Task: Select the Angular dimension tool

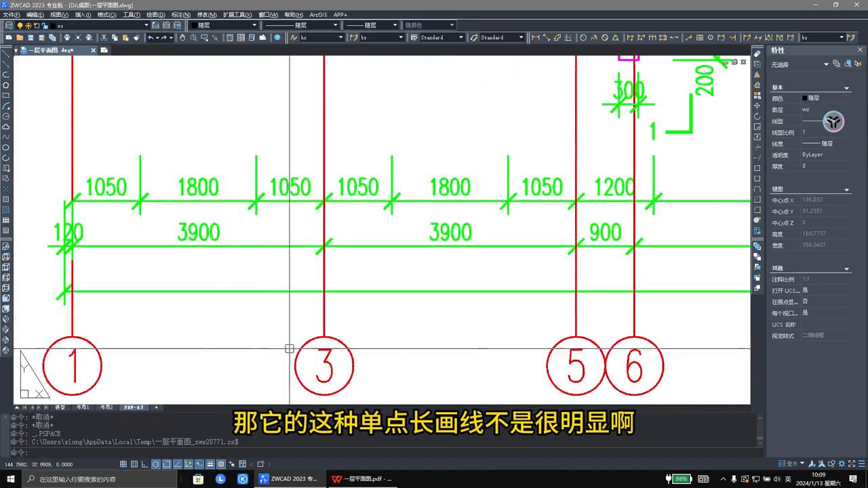Action: pos(616,37)
